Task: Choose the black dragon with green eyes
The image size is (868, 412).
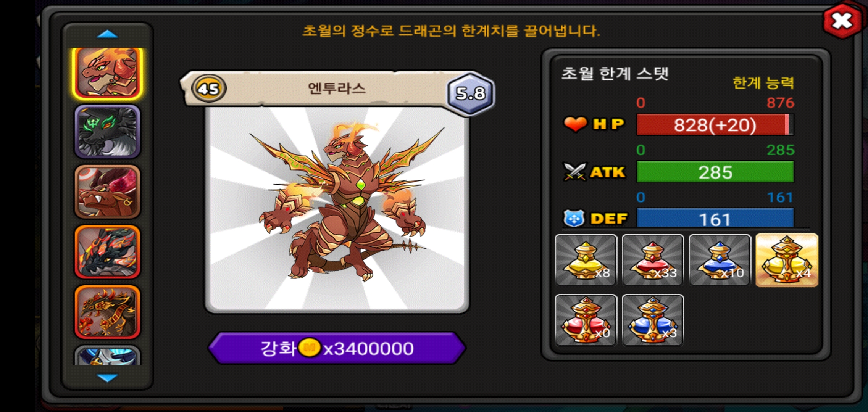Action: point(108,132)
